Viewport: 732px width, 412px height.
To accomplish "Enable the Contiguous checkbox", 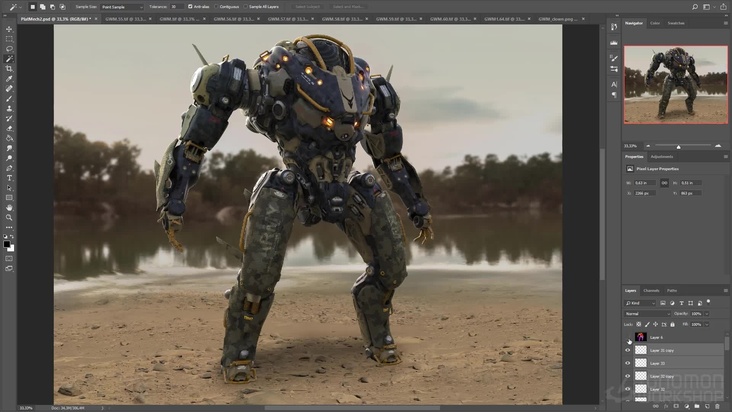I will [217, 6].
